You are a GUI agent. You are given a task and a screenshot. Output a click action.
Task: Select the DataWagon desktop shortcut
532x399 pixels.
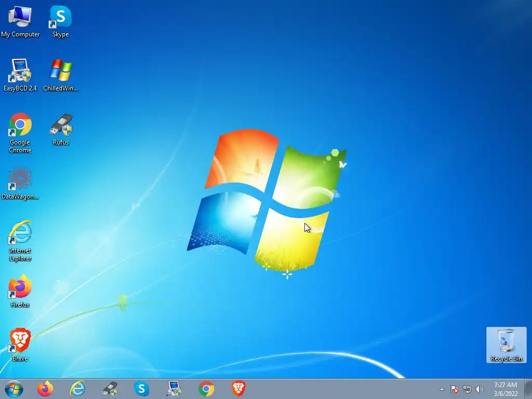pos(20,183)
